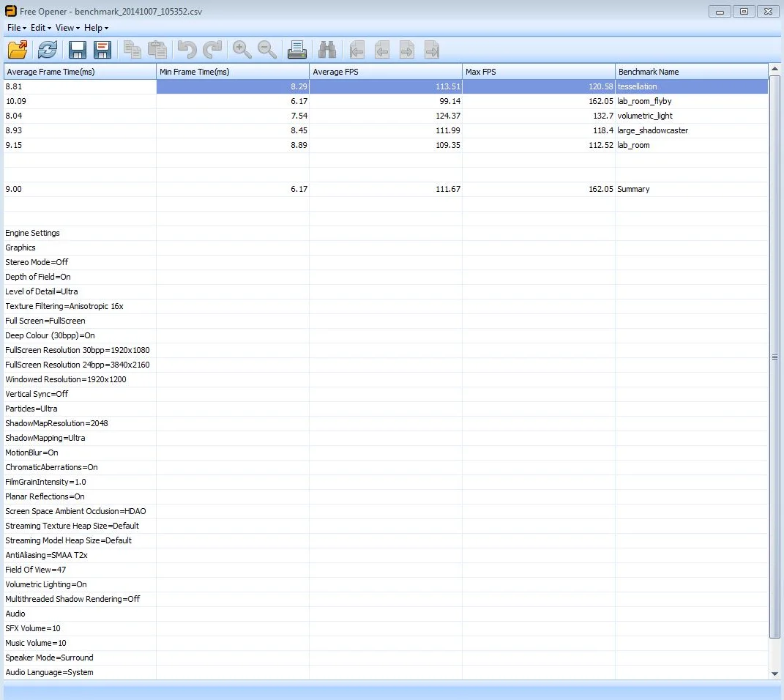The height and width of the screenshot is (700, 784).
Task: Go to the next page icon
Action: pos(407,50)
